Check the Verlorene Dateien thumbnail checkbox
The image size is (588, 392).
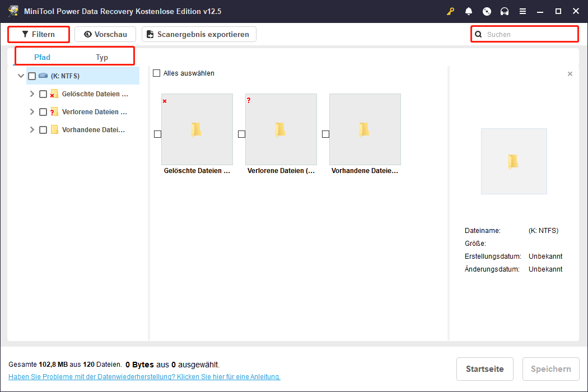241,134
